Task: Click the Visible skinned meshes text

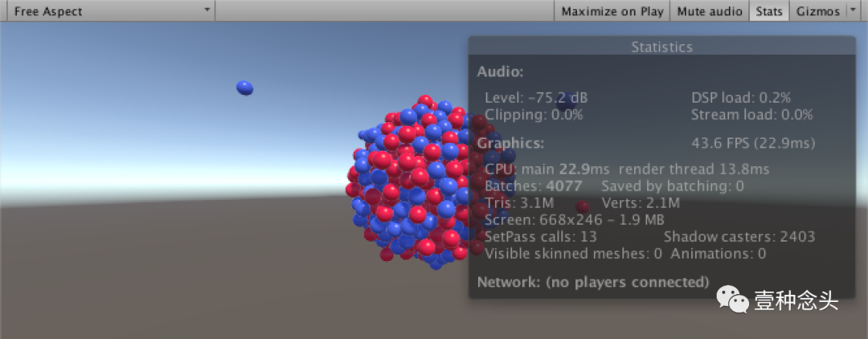Action: click(x=574, y=255)
